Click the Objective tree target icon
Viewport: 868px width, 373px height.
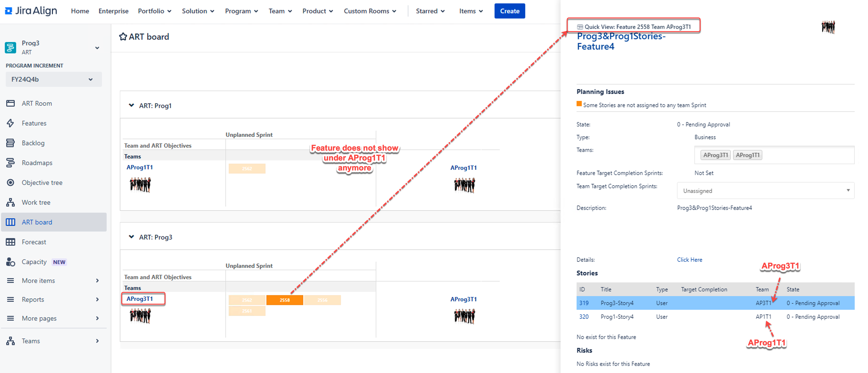10,183
